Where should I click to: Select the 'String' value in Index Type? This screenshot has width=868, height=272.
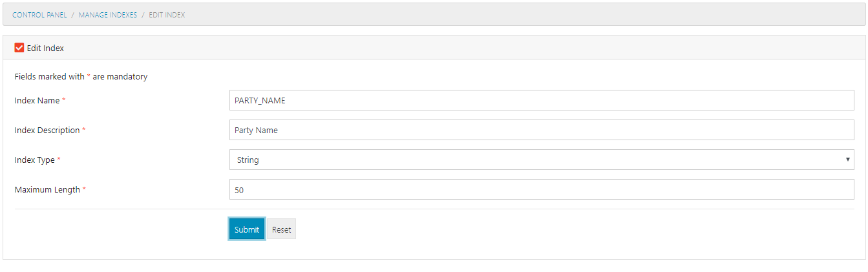pos(248,160)
